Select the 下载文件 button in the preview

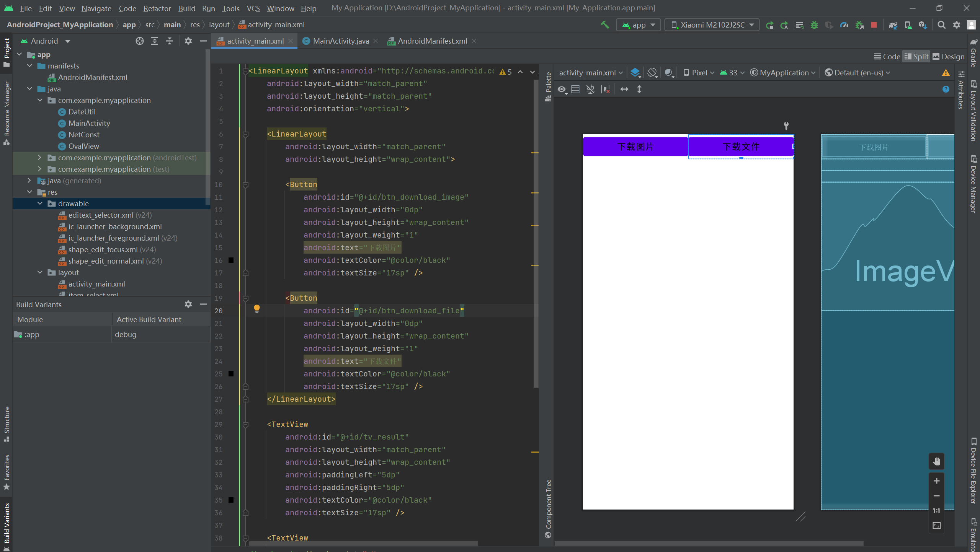(741, 147)
